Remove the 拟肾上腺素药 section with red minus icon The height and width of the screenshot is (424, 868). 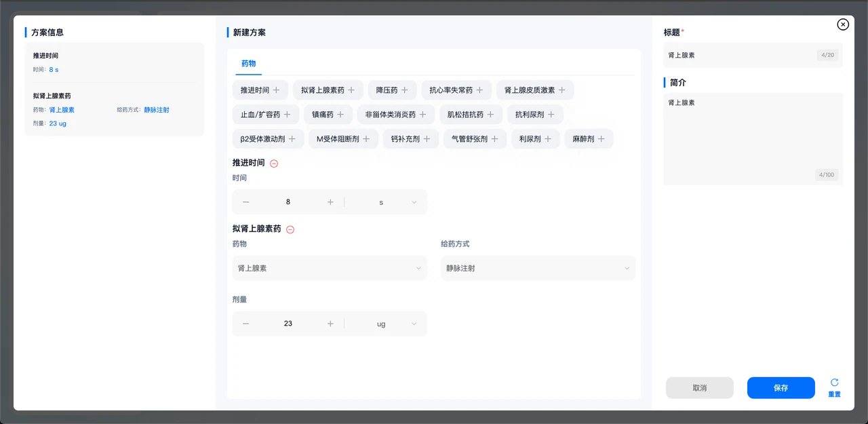coord(290,229)
